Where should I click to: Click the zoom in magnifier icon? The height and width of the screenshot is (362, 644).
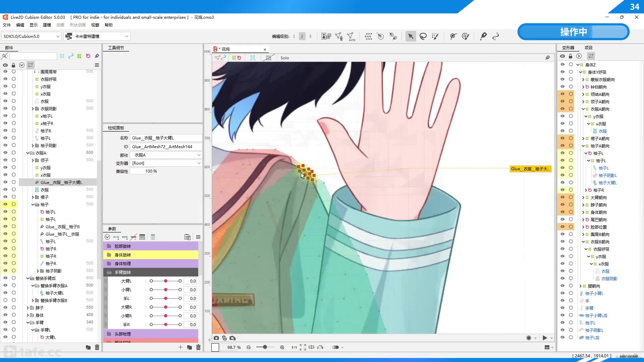282,347
